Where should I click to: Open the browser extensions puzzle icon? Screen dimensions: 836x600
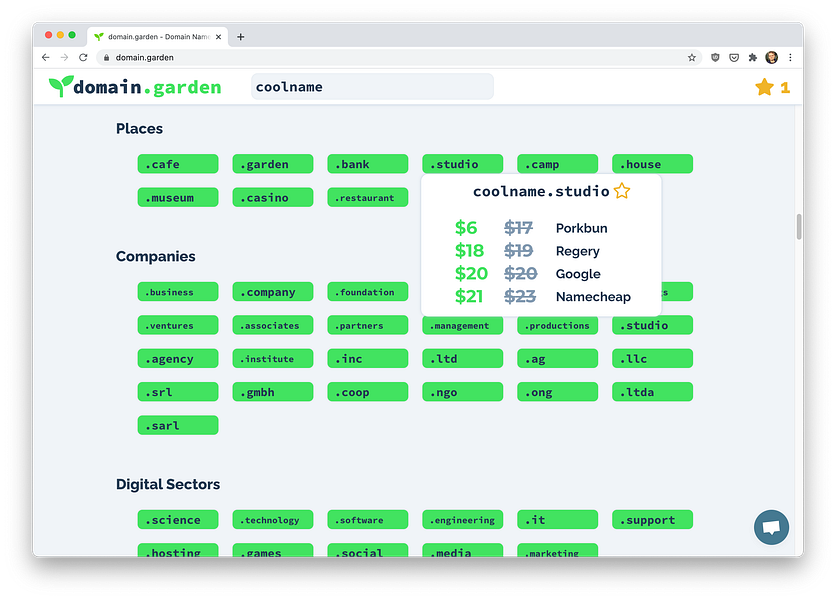click(x=752, y=58)
